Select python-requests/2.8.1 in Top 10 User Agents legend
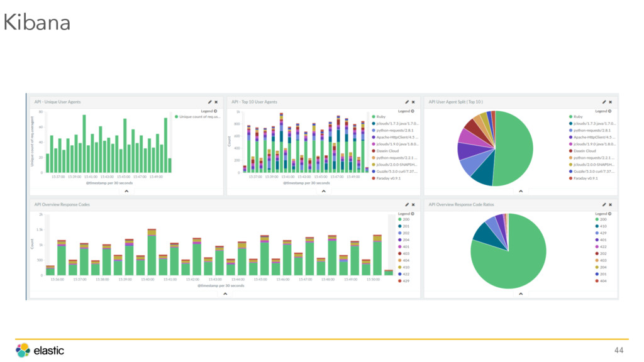The image size is (644, 362). tap(392, 131)
